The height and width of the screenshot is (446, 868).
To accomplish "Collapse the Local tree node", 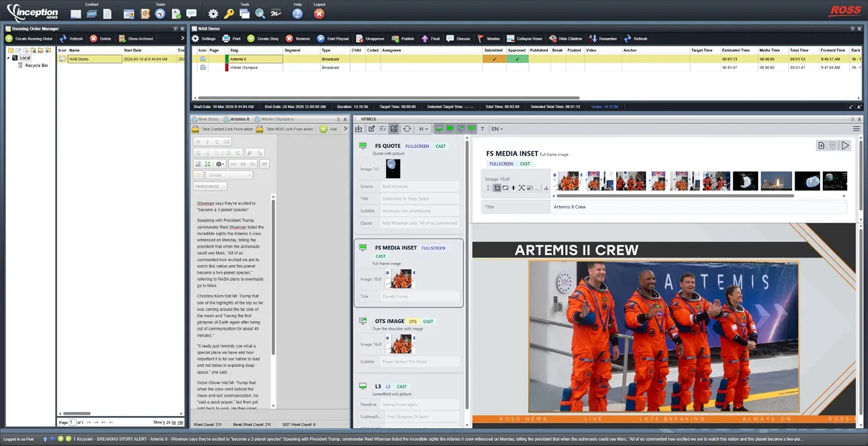I will point(9,58).
